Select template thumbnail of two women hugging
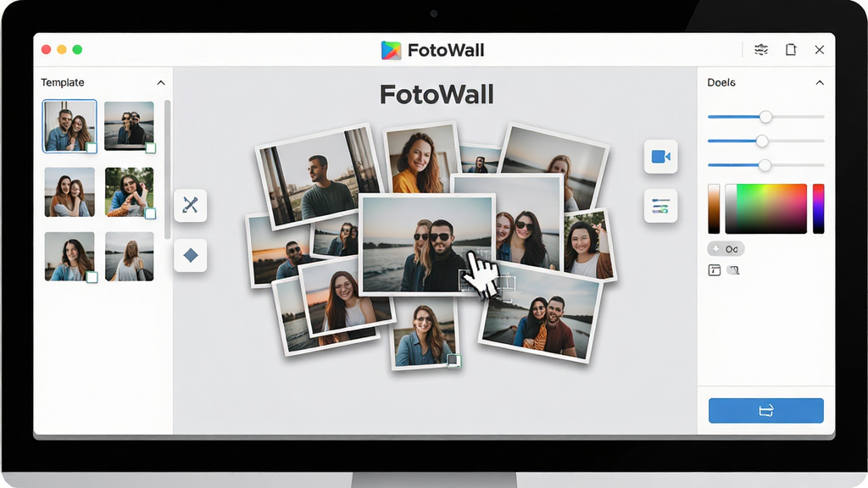This screenshot has height=488, width=868. click(x=70, y=192)
